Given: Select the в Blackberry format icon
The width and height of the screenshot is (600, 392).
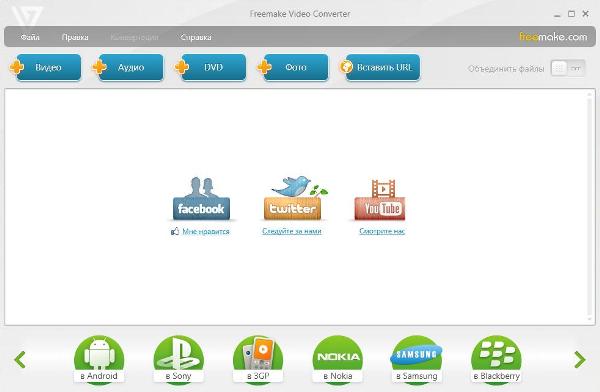Looking at the screenshot, I should click(x=496, y=359).
